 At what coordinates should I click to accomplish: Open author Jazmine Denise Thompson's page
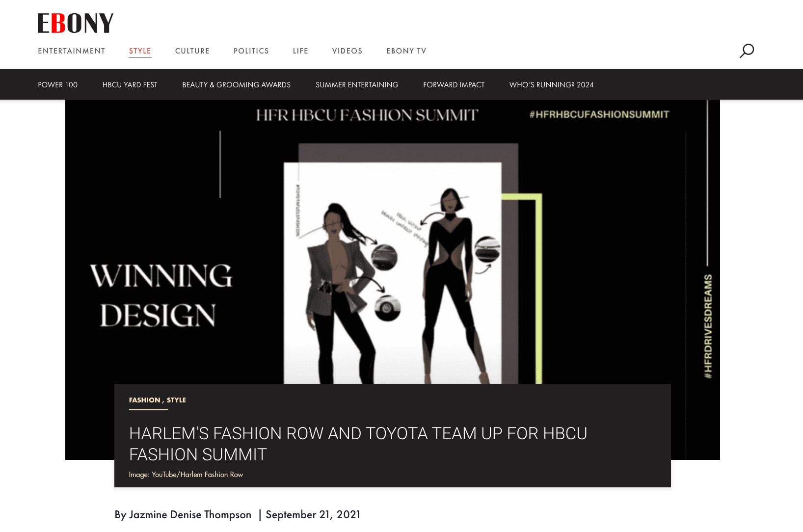coord(190,515)
